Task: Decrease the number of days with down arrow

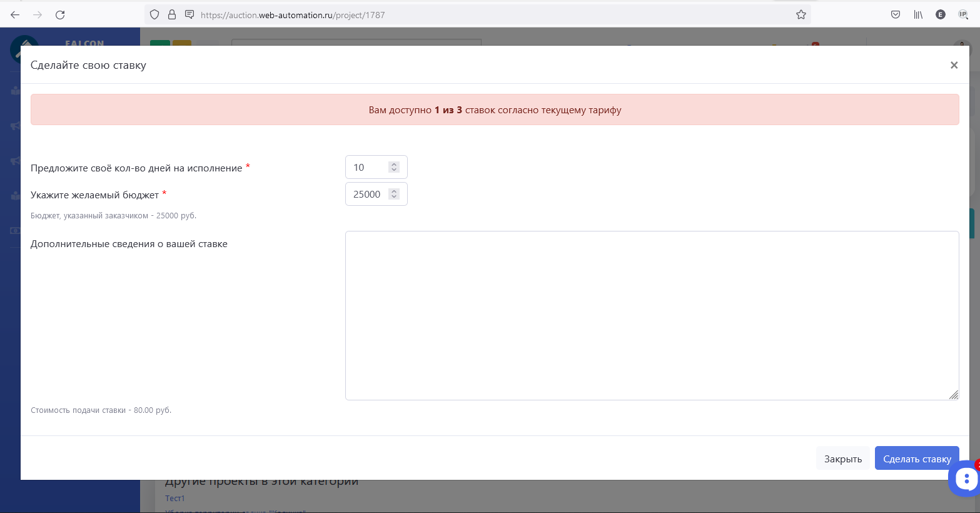Action: [x=394, y=170]
